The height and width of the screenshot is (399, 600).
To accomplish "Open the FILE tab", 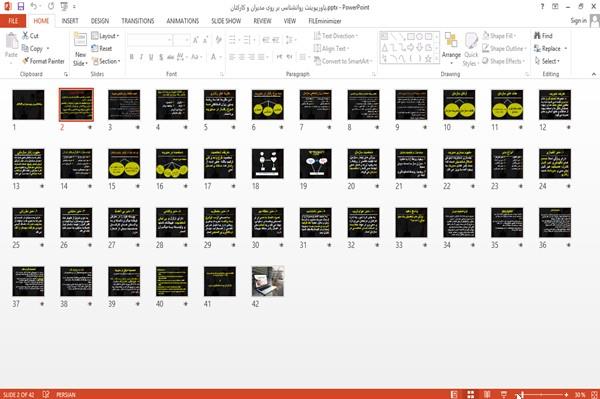I will click(x=13, y=21).
